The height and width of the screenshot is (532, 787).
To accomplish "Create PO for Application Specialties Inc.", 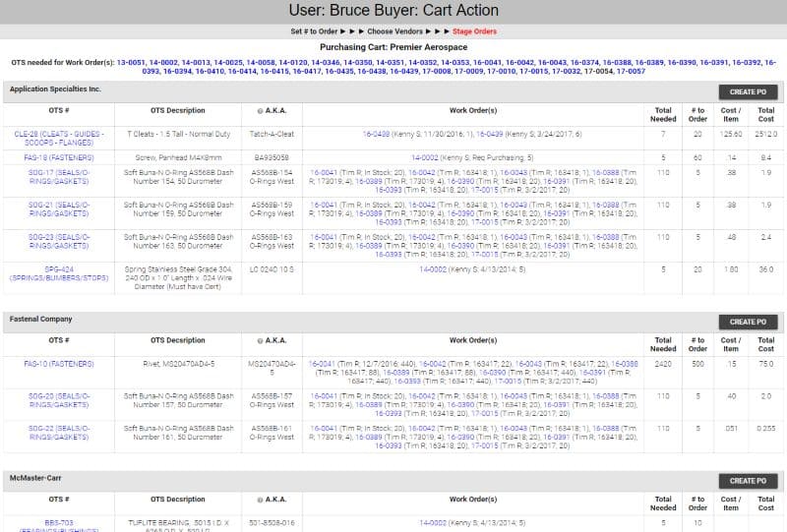I will tap(748, 91).
